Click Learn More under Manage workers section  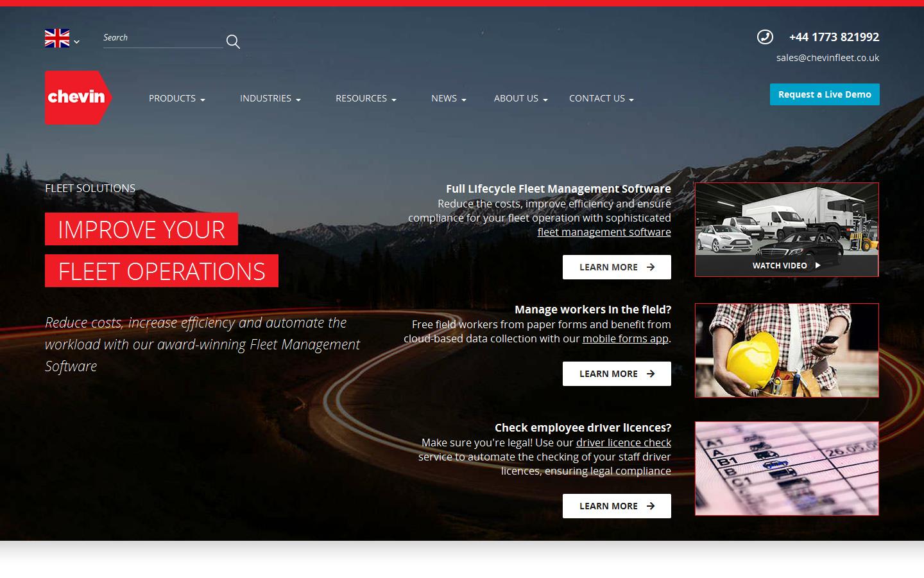[617, 374]
